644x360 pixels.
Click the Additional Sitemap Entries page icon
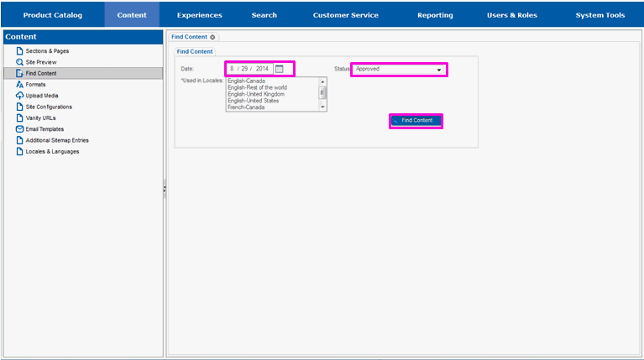pos(19,140)
